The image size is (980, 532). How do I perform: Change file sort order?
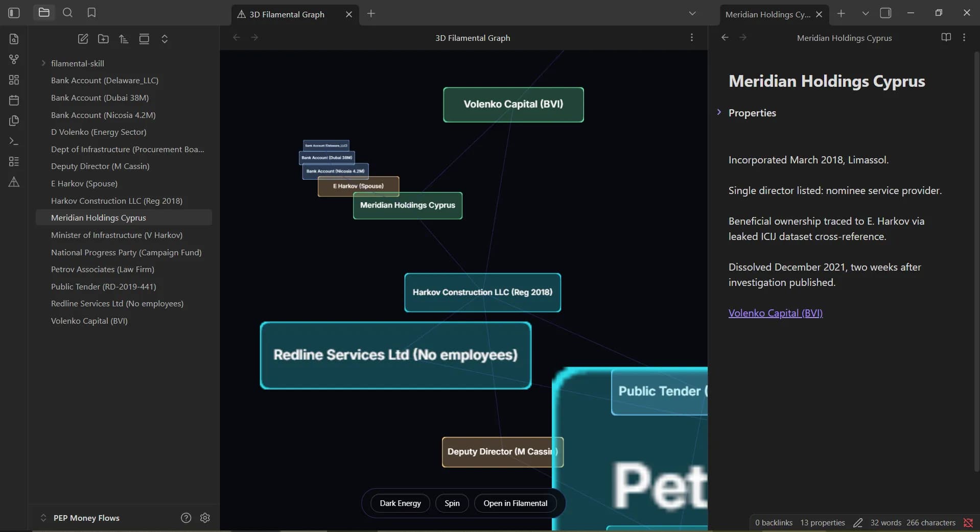(124, 39)
